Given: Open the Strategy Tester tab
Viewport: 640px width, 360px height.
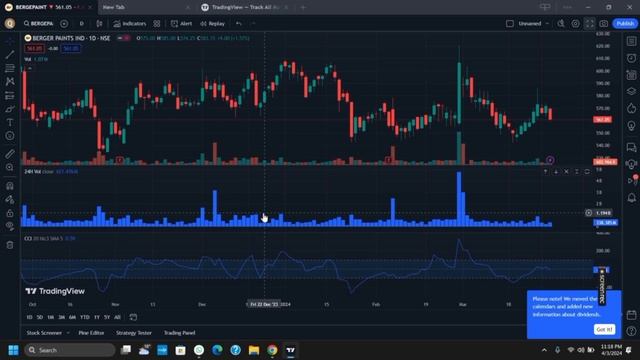Looking at the screenshot, I should 134,333.
